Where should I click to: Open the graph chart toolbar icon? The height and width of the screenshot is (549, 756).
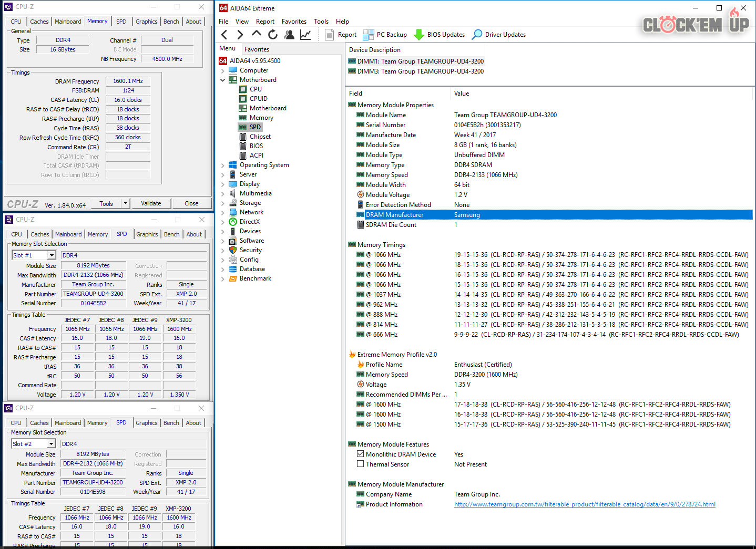point(305,35)
